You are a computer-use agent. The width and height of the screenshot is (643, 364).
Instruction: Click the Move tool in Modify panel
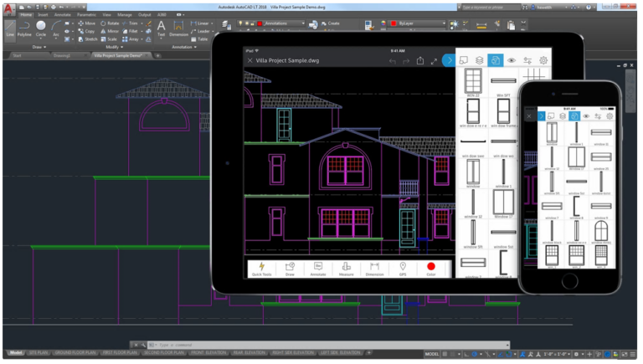click(x=86, y=23)
